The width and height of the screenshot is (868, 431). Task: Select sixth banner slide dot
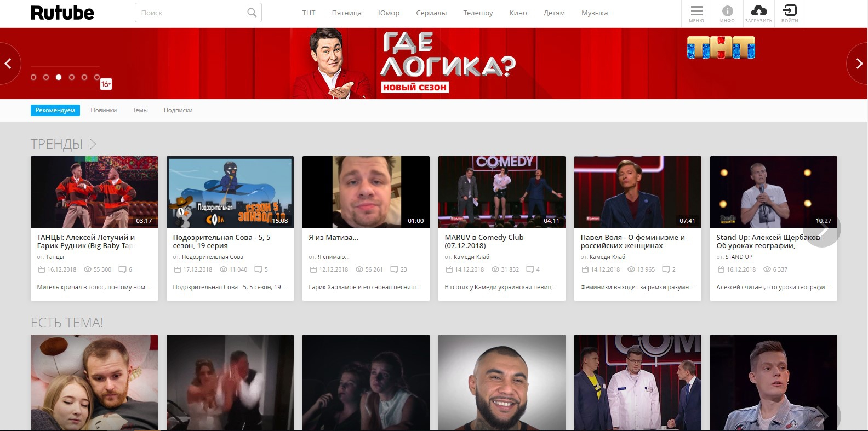point(97,77)
